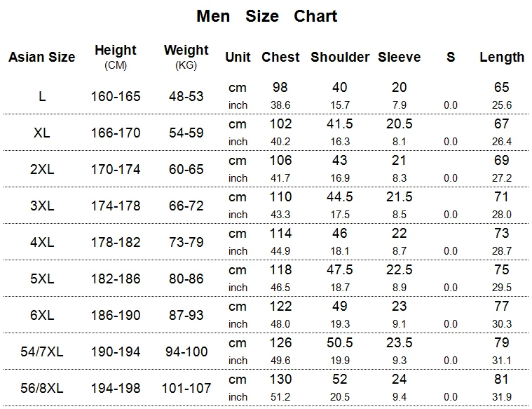Select height range 174-178
532x409 pixels.
116,206
